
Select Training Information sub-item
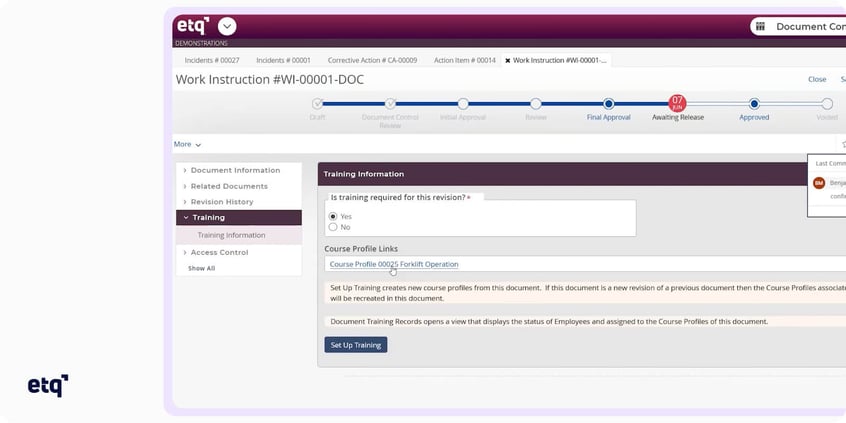pyautogui.click(x=231, y=235)
